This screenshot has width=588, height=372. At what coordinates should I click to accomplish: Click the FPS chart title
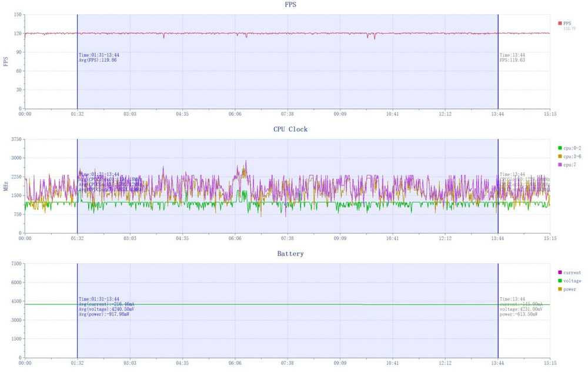coord(290,5)
